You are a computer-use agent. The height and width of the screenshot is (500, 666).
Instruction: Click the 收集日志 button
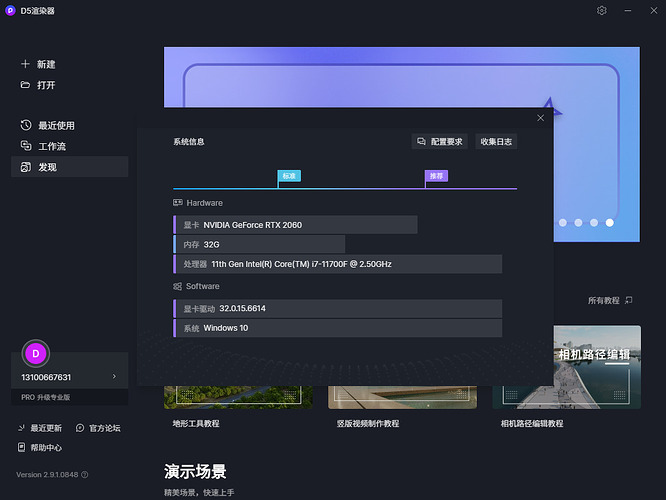click(496, 142)
